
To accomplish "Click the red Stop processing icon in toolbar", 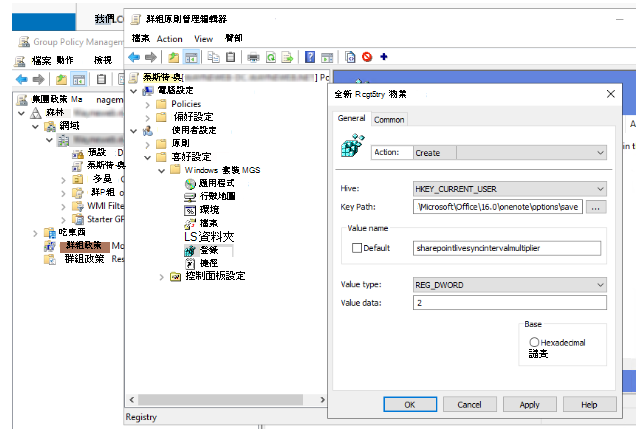I will 367,57.
